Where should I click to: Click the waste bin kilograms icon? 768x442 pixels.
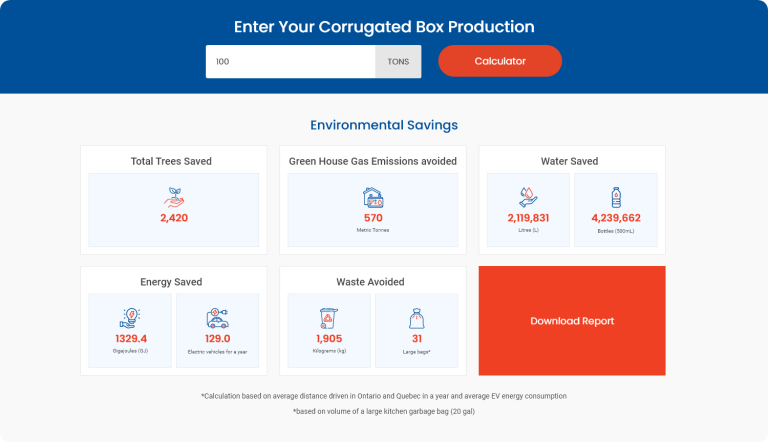[x=329, y=317]
